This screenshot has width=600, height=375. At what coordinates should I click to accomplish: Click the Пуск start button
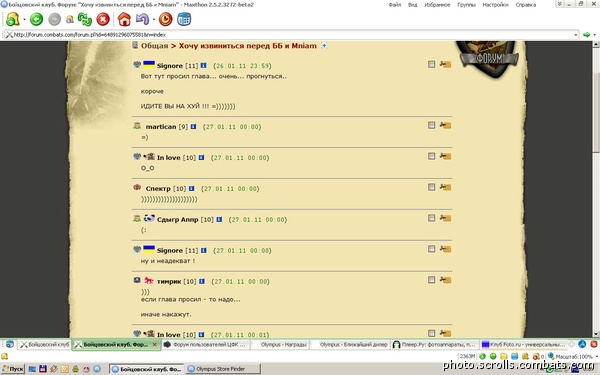(x=13, y=369)
